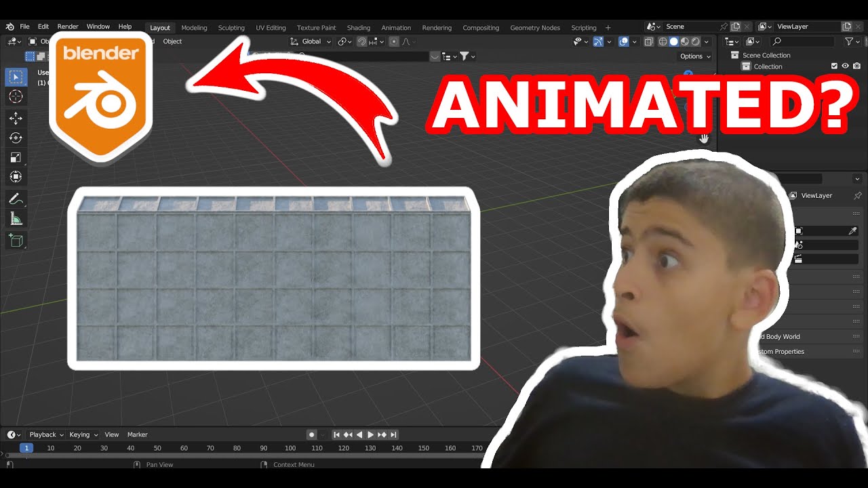Switch to rendered viewport shading

coord(695,41)
